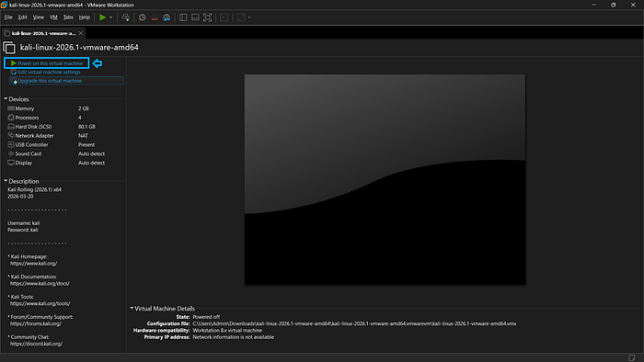Click the virtual machine screen preview thumbnail
This screenshot has width=644, height=362.
[385, 179]
